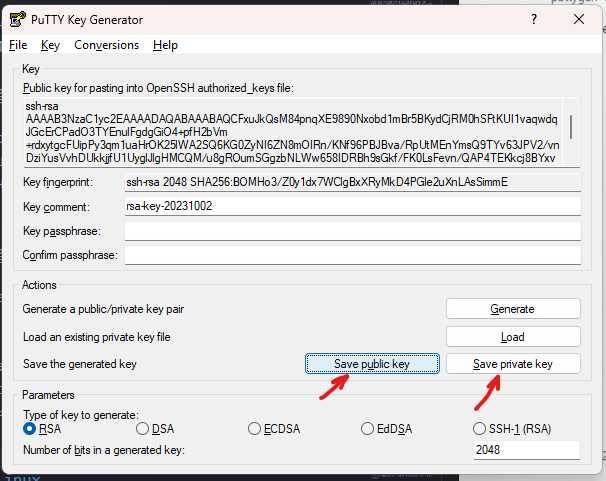Screen dimensions: 606x481
Task: Open the File menu
Action: pyautogui.click(x=18, y=45)
